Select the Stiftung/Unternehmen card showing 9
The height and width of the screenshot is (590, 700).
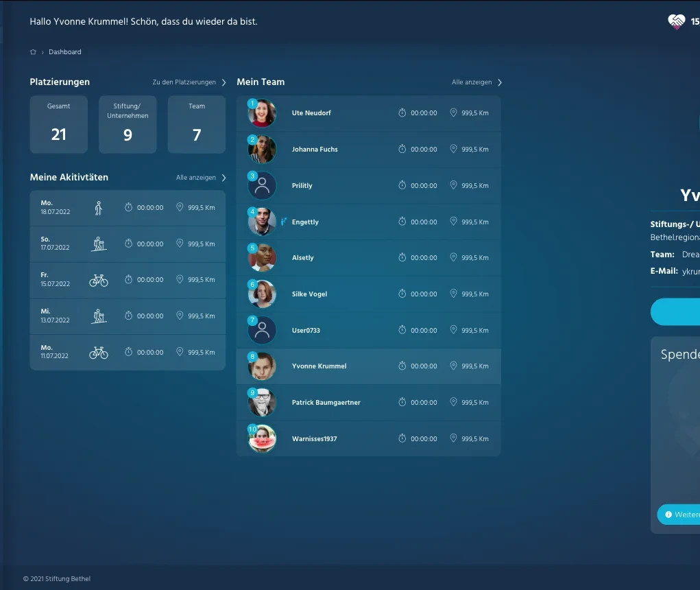click(128, 124)
